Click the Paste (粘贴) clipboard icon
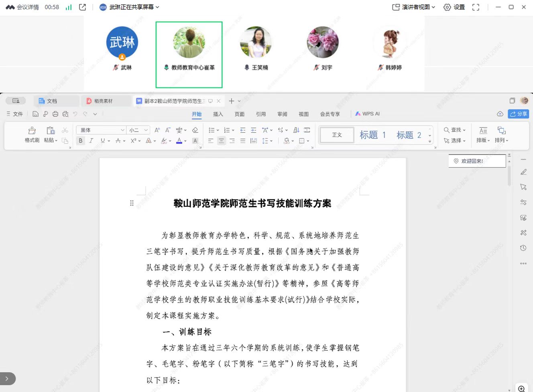This screenshot has height=392, width=533. point(51,131)
